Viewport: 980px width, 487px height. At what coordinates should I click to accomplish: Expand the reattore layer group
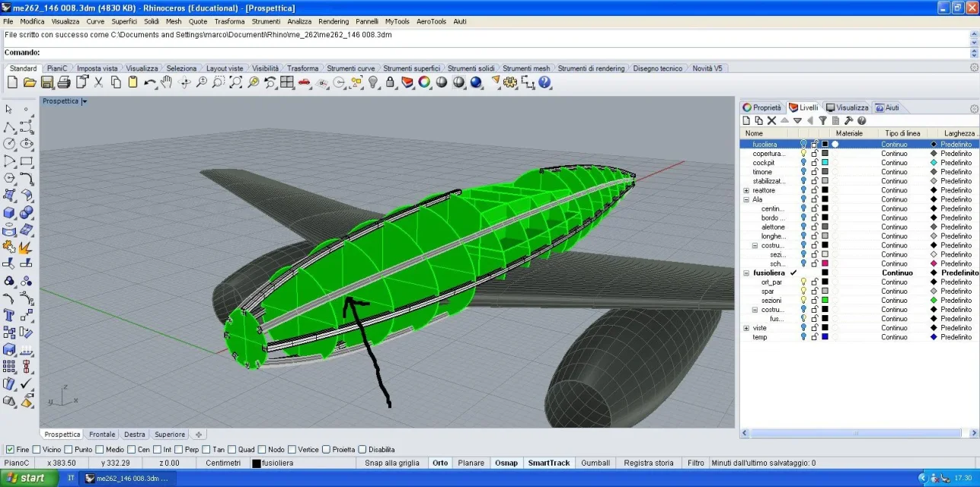(746, 190)
